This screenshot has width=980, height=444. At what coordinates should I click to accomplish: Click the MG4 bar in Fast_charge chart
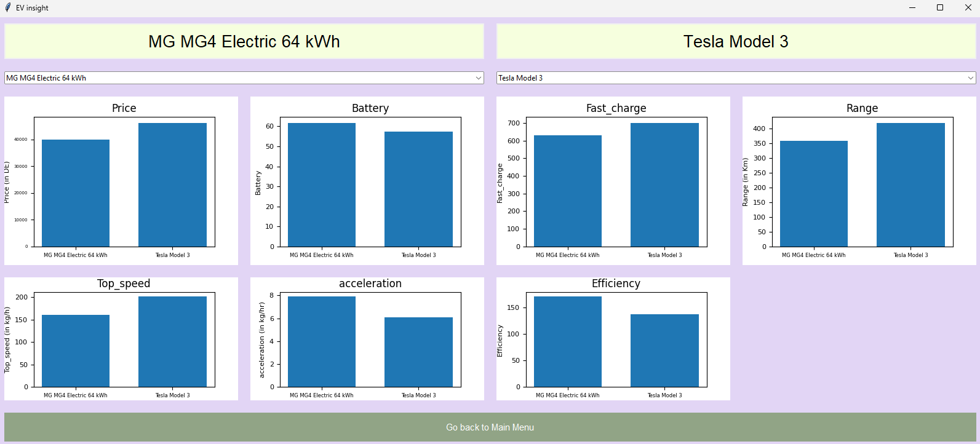click(x=568, y=191)
